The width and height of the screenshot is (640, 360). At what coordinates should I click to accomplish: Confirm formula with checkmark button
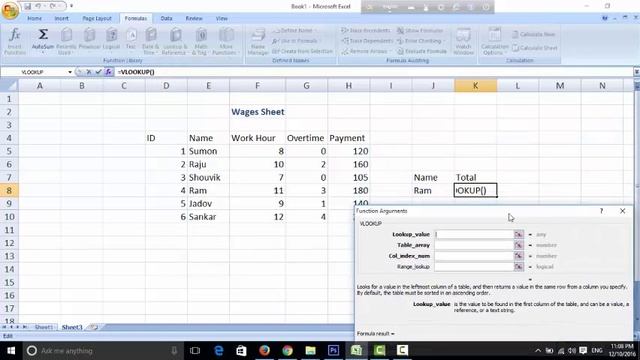click(x=98, y=72)
